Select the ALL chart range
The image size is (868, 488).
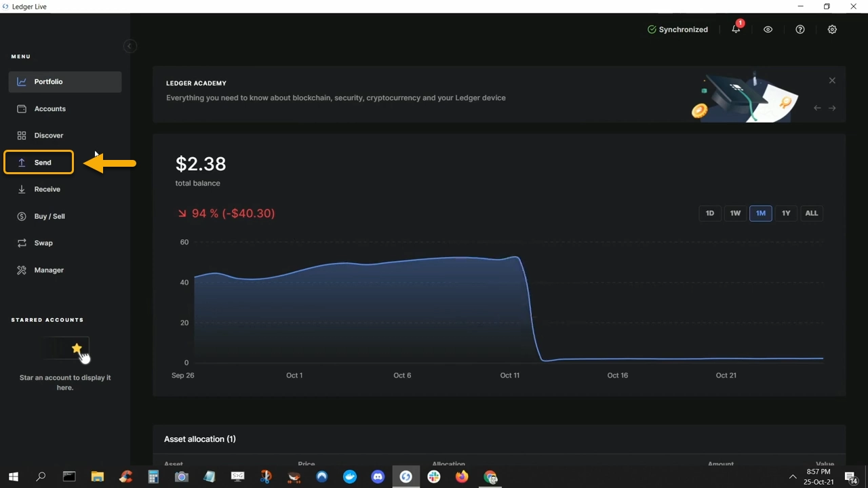click(x=812, y=213)
